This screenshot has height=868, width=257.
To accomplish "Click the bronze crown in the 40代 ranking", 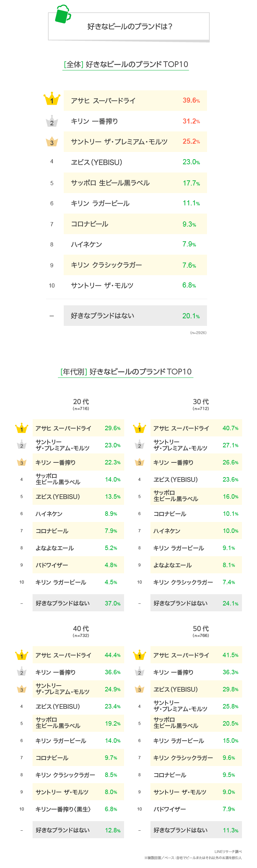I will (x=22, y=689).
